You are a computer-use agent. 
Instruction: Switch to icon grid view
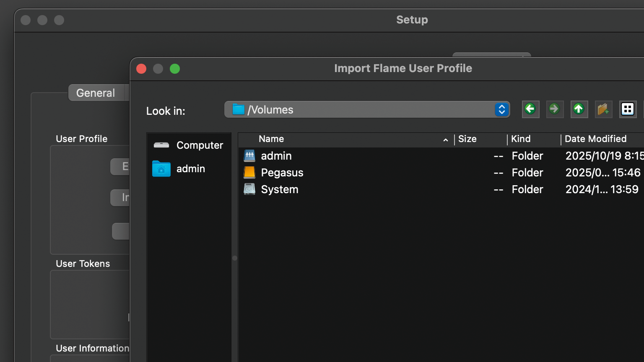coord(628,109)
